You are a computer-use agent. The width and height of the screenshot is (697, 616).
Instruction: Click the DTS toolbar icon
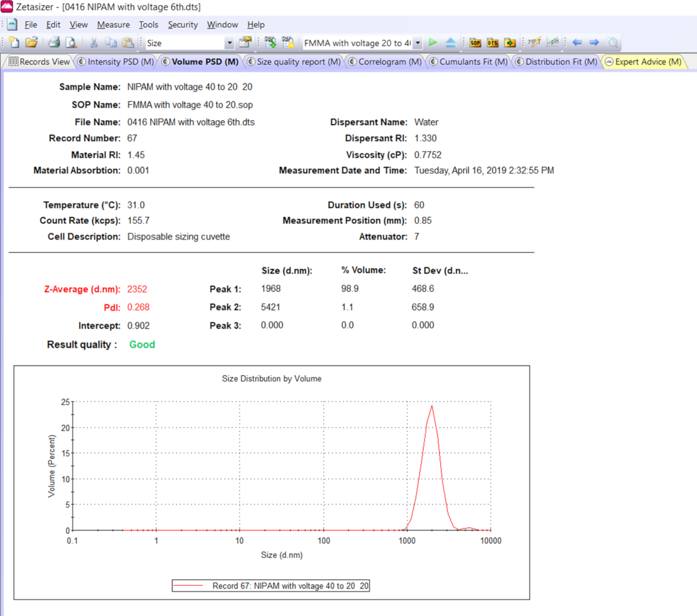(x=493, y=42)
